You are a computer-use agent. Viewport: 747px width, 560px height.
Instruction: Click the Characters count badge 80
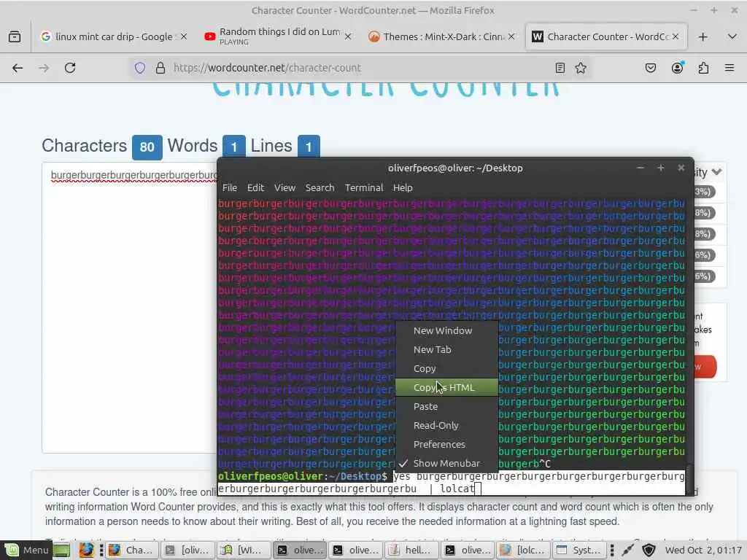pos(147,147)
